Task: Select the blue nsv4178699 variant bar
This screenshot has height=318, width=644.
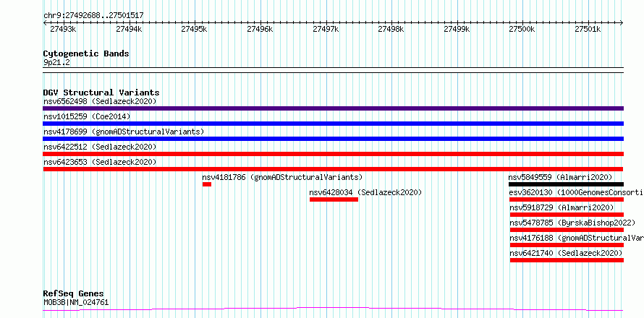Action: [x=334, y=139]
